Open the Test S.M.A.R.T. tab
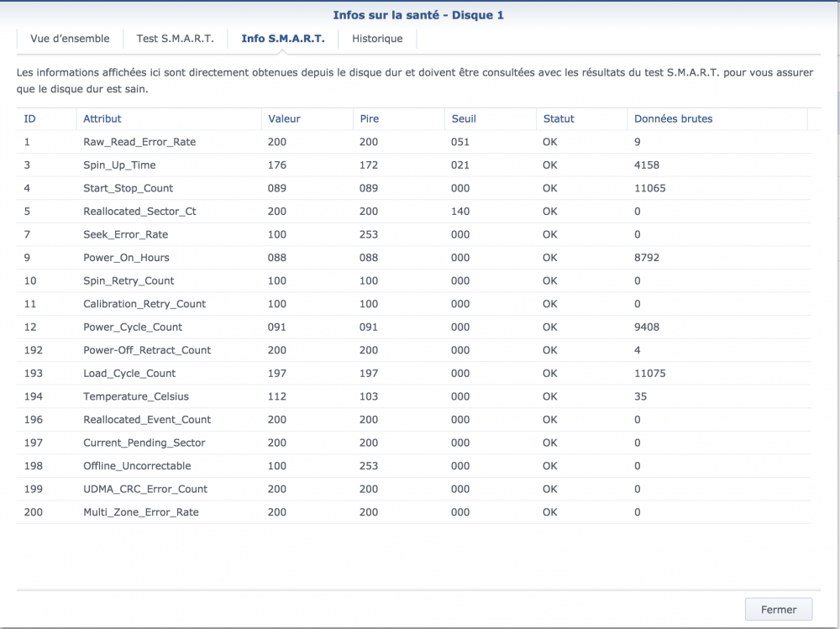 pyautogui.click(x=176, y=39)
